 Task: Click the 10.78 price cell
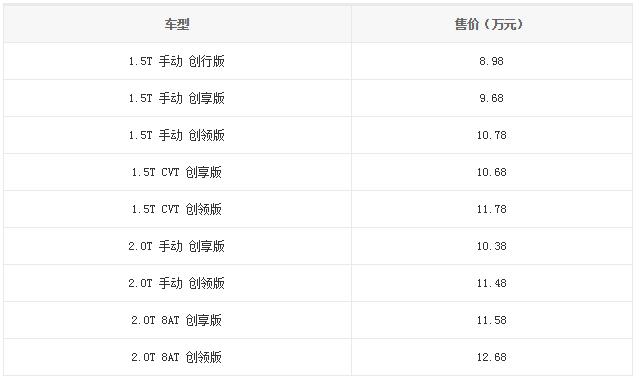(x=492, y=135)
